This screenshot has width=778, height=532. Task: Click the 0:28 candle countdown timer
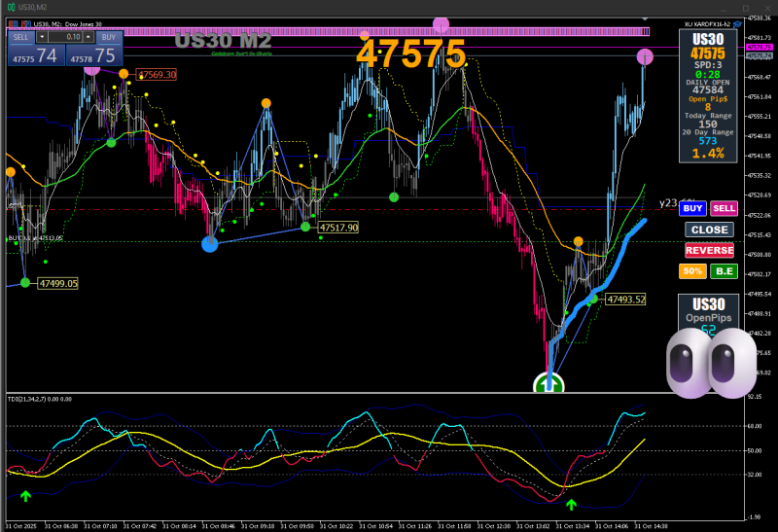708,75
